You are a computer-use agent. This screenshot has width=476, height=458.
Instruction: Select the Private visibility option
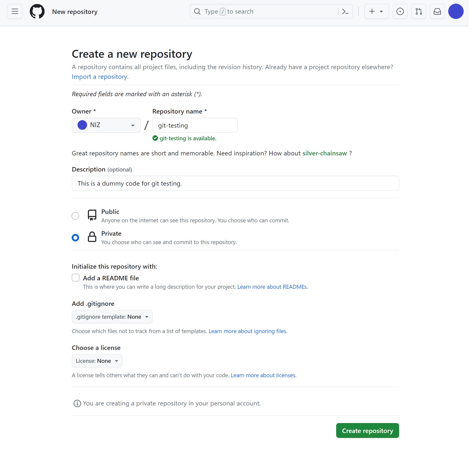coord(75,237)
